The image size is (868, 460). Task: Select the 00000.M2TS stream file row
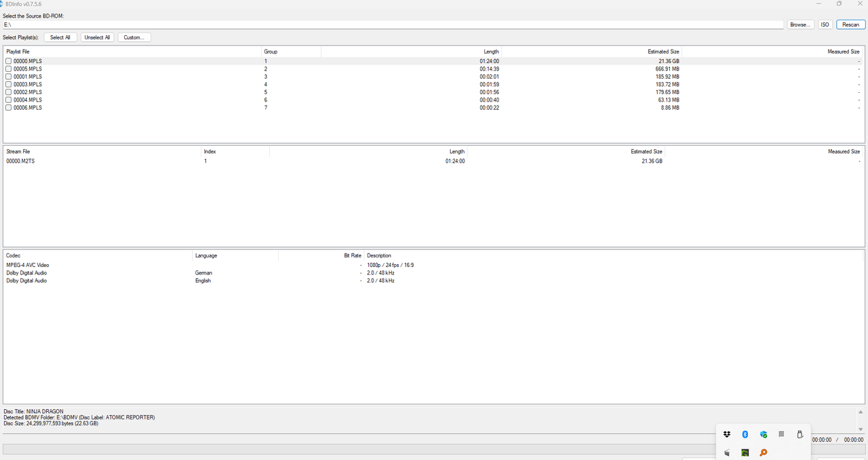tap(433, 161)
